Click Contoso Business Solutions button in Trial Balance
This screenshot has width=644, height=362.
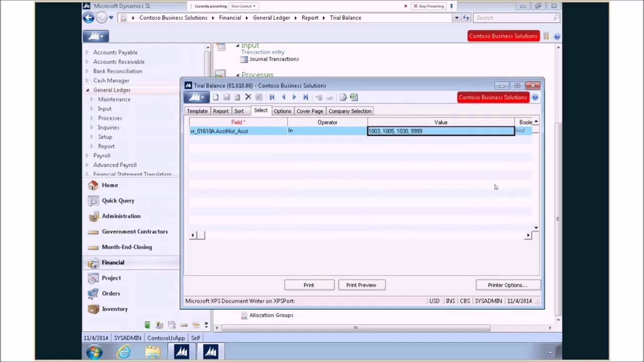[493, 98]
